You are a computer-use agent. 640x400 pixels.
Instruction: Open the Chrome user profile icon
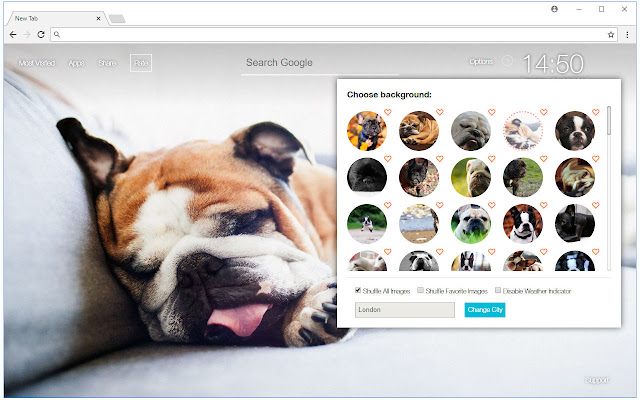[x=554, y=9]
